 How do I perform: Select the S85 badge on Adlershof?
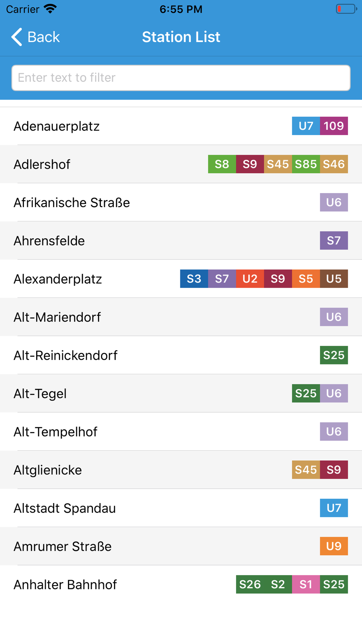point(306,164)
